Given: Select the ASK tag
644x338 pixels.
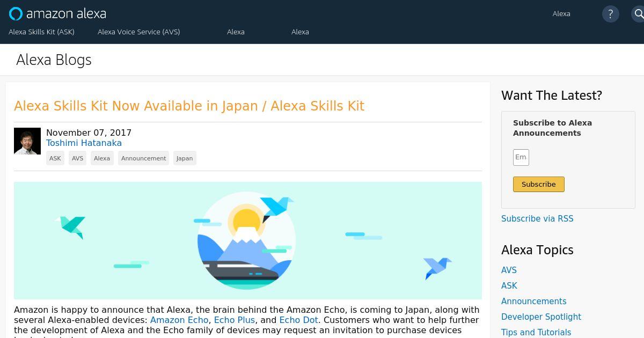Looking at the screenshot, I should 55,158.
